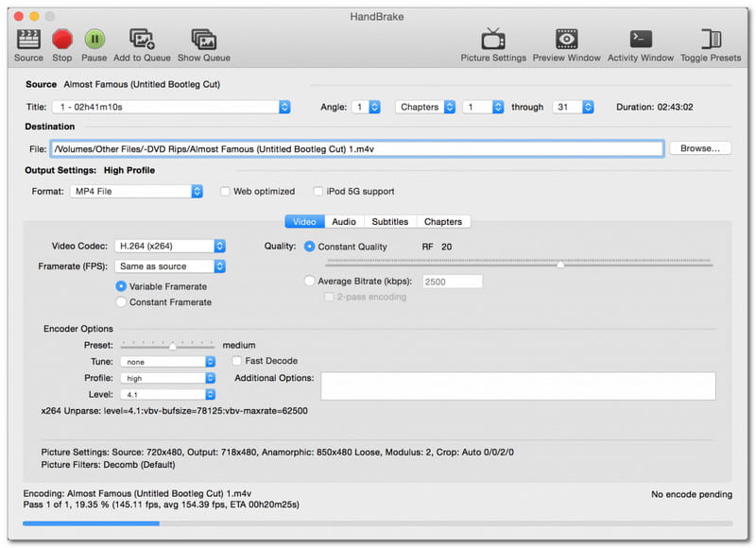Screen dimensions: 756x548
Task: Switch to the Audio tab
Action: [344, 222]
